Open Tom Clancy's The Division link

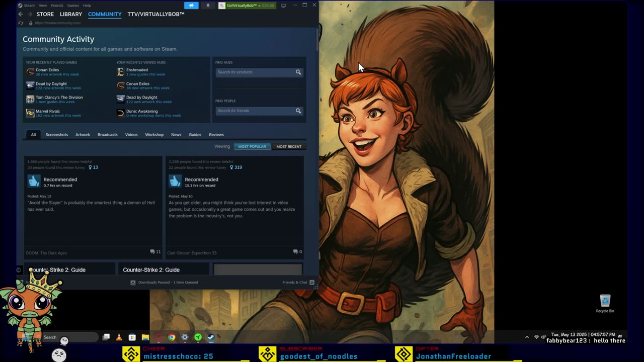point(59,98)
